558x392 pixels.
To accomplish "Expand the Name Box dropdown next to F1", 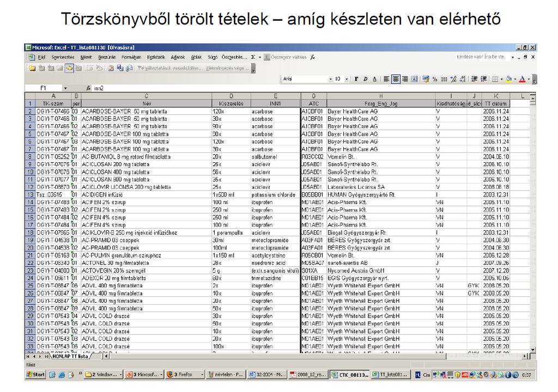I will 65,88.
